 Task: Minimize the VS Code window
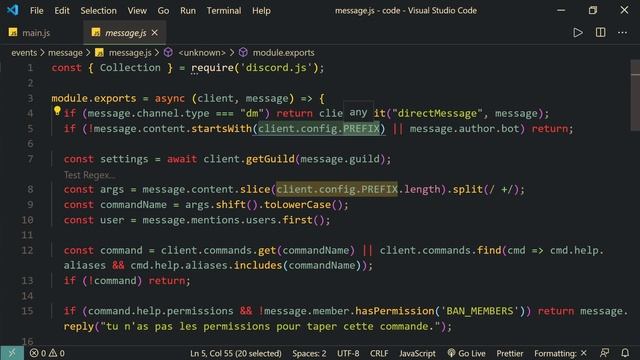click(x=561, y=10)
